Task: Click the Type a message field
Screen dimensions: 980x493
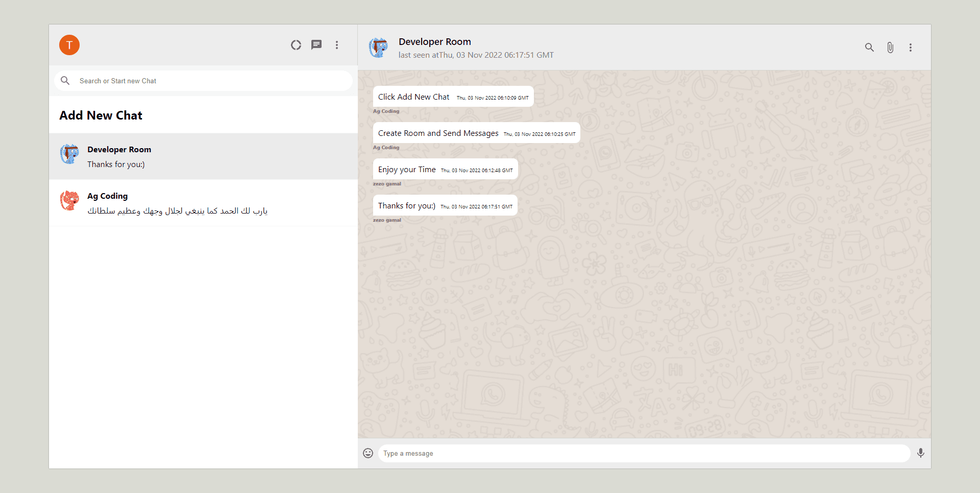Action: point(643,453)
